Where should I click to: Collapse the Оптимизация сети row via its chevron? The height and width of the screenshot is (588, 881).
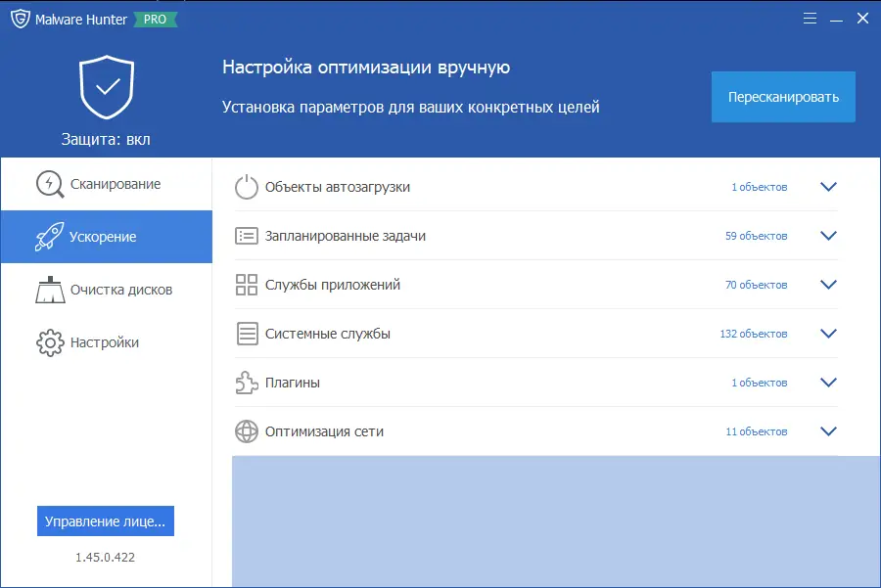coord(828,430)
